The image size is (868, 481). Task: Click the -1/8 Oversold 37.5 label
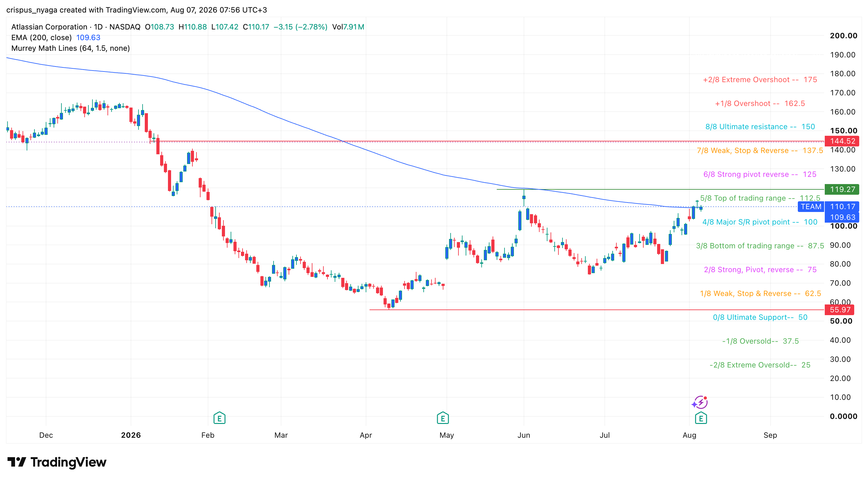click(x=760, y=341)
